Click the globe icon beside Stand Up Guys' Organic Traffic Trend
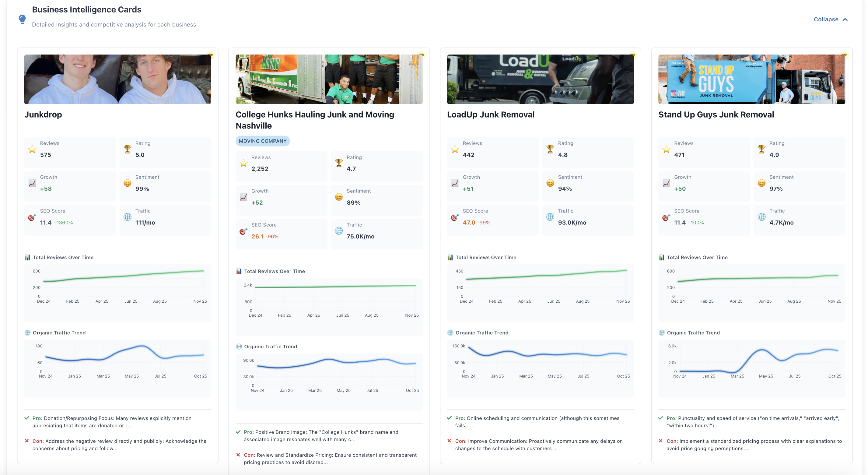The width and height of the screenshot is (868, 475). tap(661, 332)
